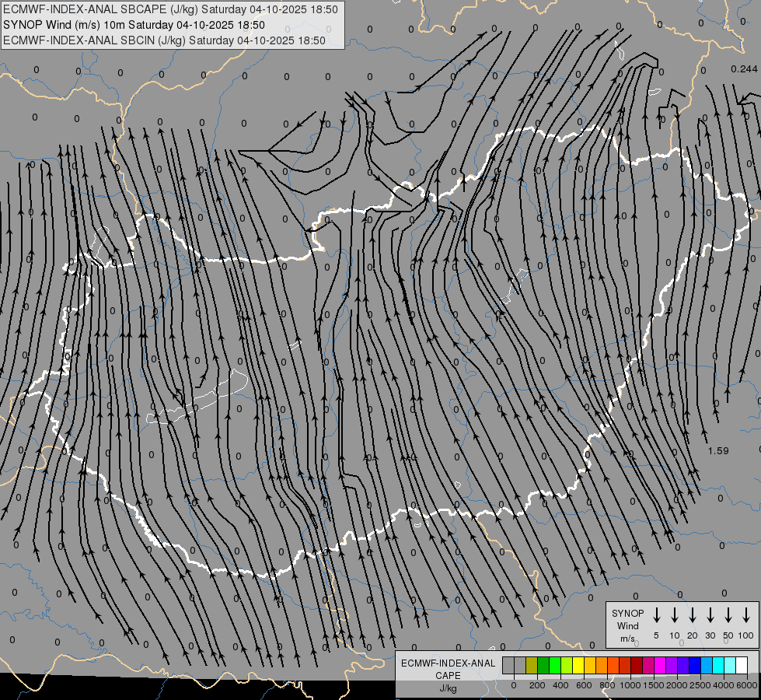Click the wind arrow above the 5 m/s label
This screenshot has width=761, height=700.
(x=656, y=615)
